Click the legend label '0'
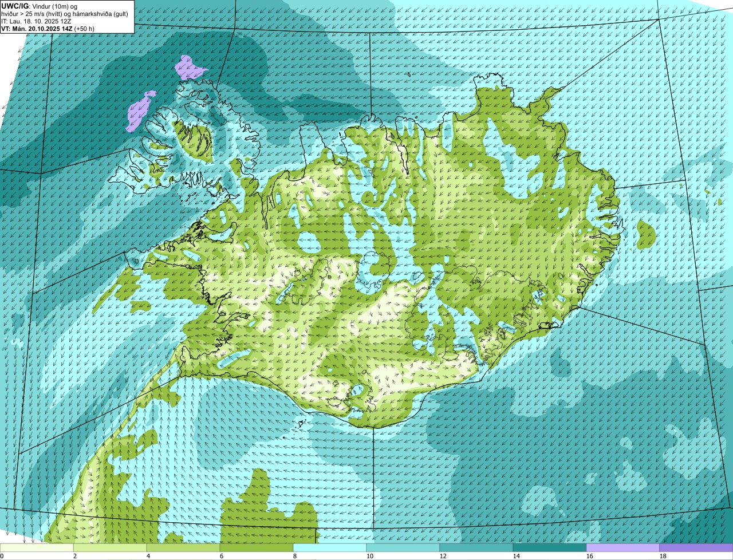The height and width of the screenshot is (560, 733). [2, 556]
